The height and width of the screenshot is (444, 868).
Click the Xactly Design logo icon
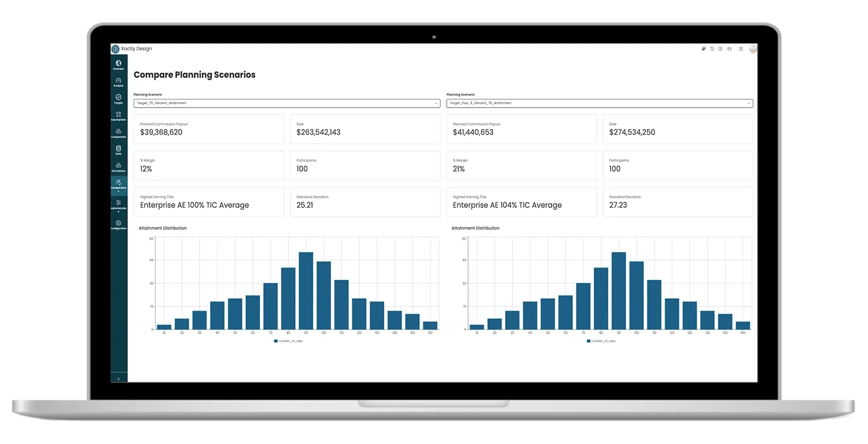coord(116,49)
